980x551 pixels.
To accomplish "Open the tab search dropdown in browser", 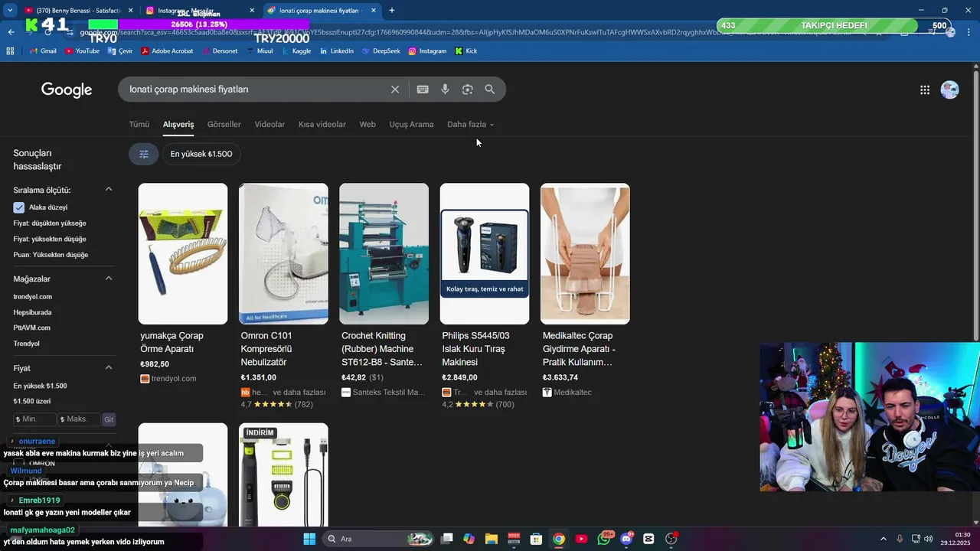I will (10, 11).
